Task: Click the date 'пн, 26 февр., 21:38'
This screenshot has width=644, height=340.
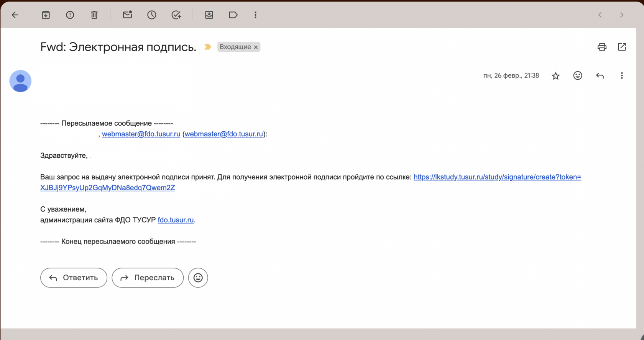Action: pos(511,75)
